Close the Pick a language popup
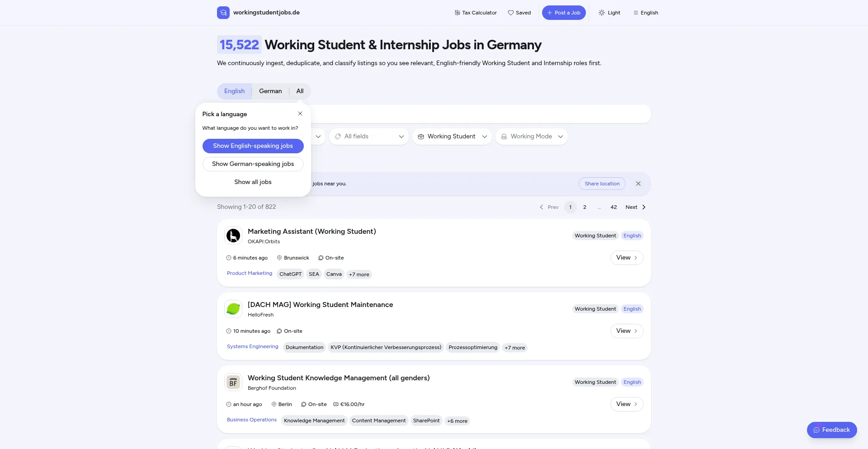The width and height of the screenshot is (868, 449). pyautogui.click(x=300, y=113)
